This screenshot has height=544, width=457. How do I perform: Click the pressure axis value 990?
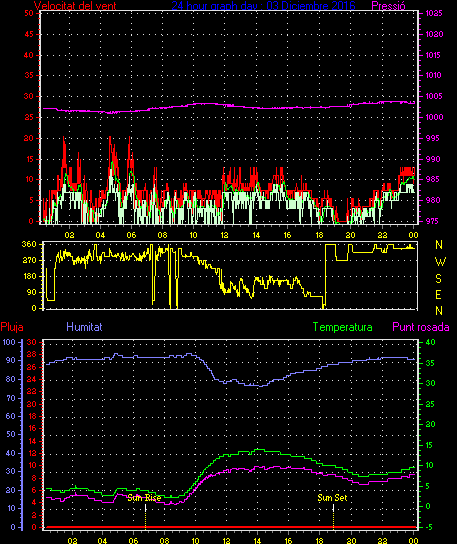point(432,159)
